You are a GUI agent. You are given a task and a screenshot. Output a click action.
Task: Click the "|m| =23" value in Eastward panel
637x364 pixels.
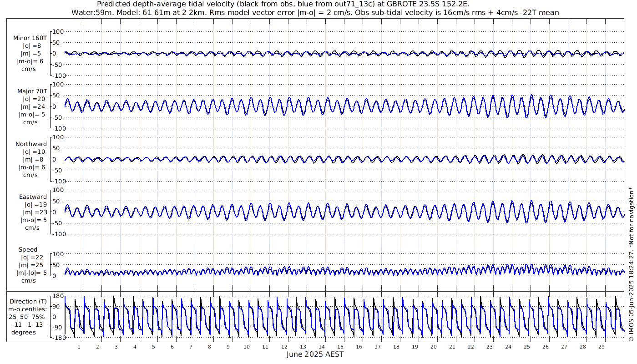coord(34,212)
